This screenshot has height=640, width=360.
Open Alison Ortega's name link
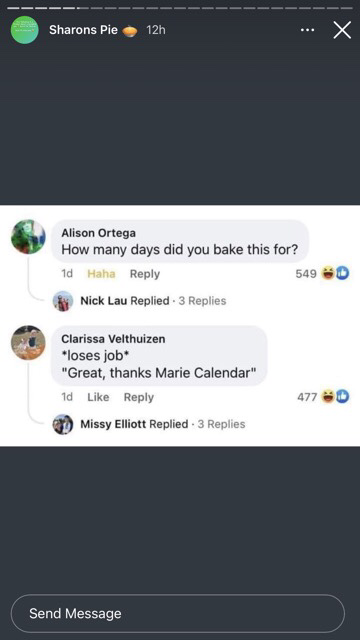[x=98, y=233]
